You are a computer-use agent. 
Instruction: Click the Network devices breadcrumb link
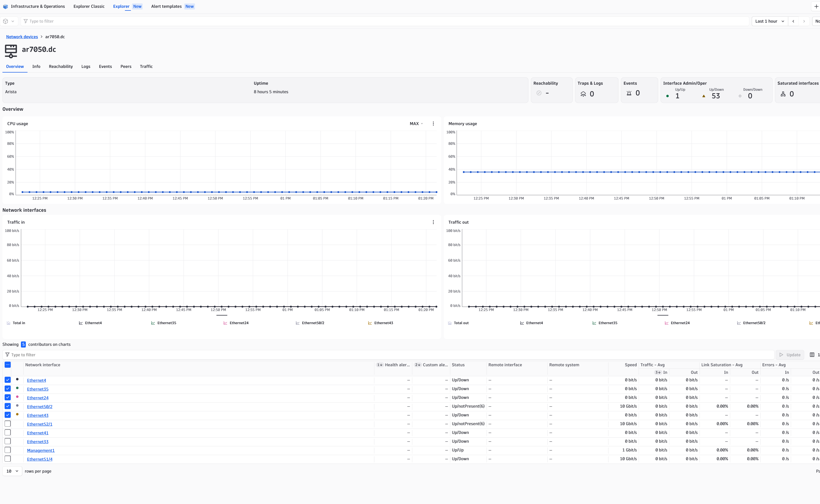(x=22, y=37)
